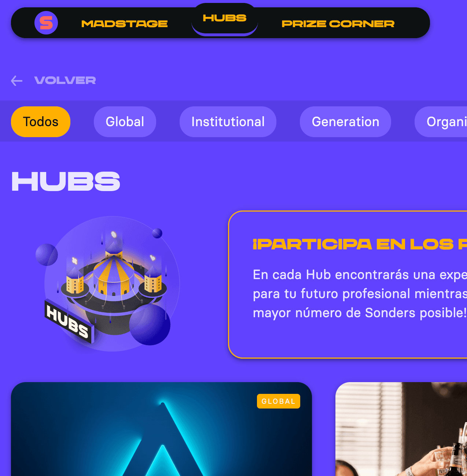Viewport: 467px width, 476px height.
Task: Click the VOLVER back link
Action: (x=65, y=80)
